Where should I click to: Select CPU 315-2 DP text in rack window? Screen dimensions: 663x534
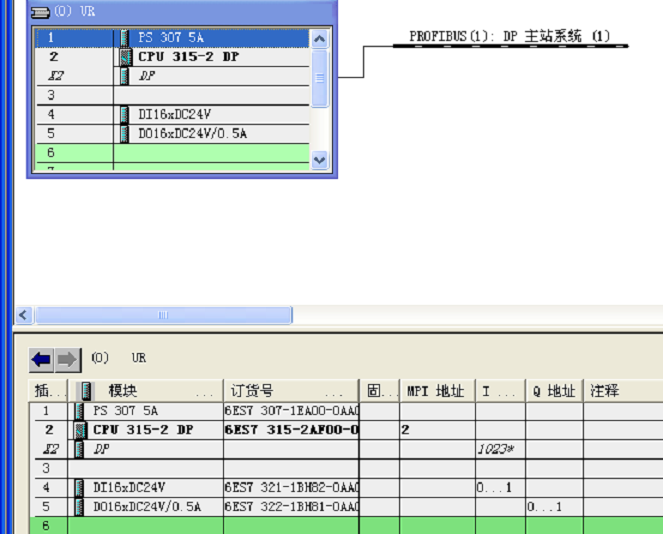click(189, 57)
